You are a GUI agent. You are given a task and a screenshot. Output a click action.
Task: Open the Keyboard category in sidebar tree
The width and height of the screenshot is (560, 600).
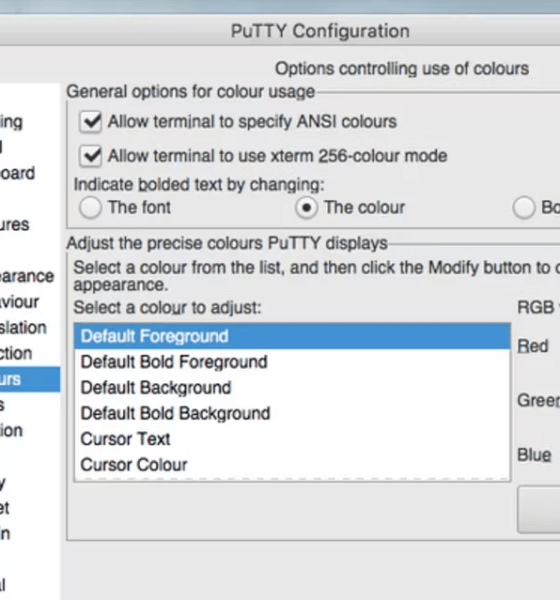click(x=17, y=173)
